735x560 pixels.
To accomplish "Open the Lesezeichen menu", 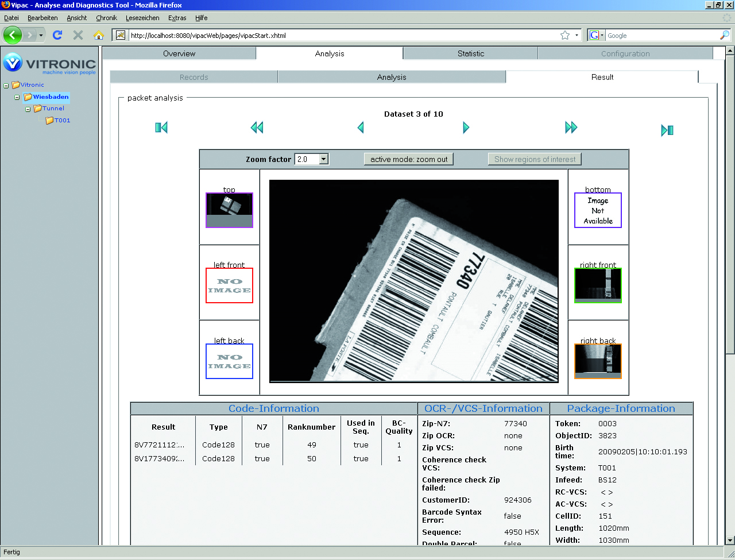I will (x=142, y=18).
